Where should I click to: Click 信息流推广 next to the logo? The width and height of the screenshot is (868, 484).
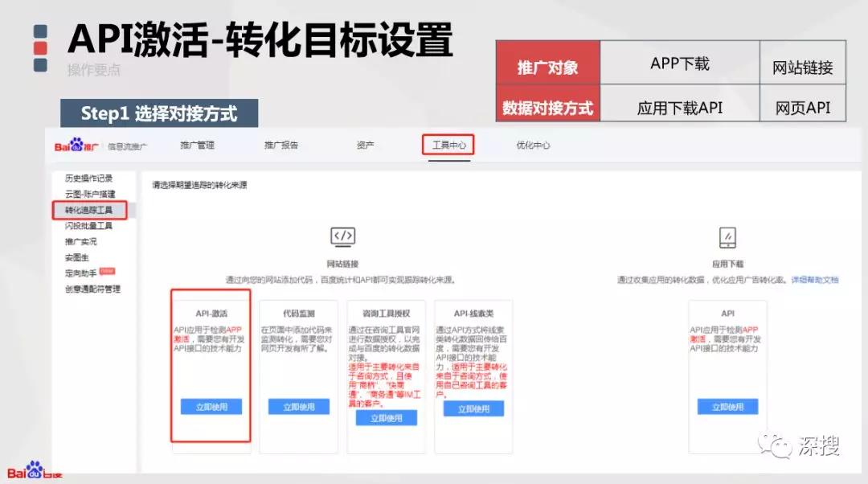(x=127, y=147)
